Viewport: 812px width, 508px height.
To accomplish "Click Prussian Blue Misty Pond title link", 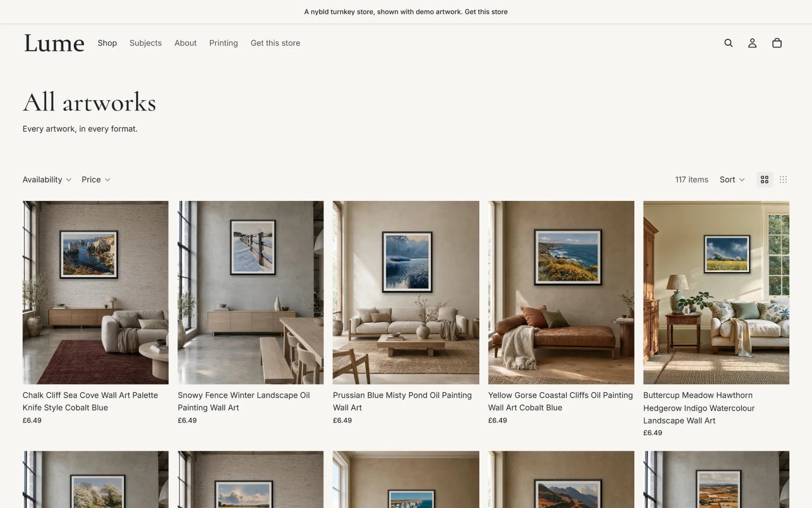I will coord(402,401).
